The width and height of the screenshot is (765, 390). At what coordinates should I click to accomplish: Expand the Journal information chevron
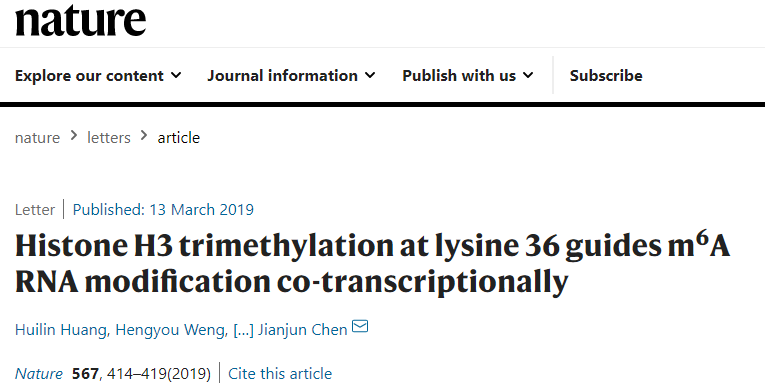tap(370, 75)
